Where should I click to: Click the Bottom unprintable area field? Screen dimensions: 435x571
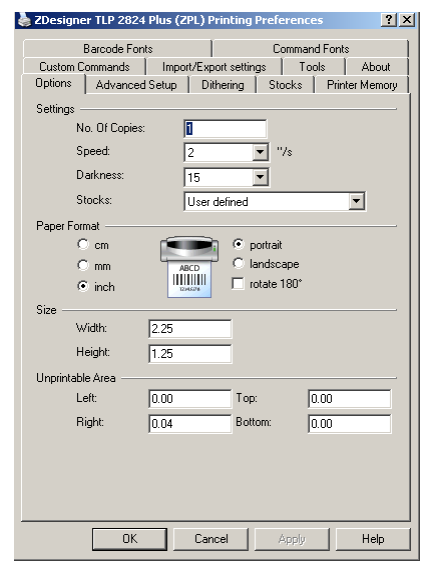349,424
